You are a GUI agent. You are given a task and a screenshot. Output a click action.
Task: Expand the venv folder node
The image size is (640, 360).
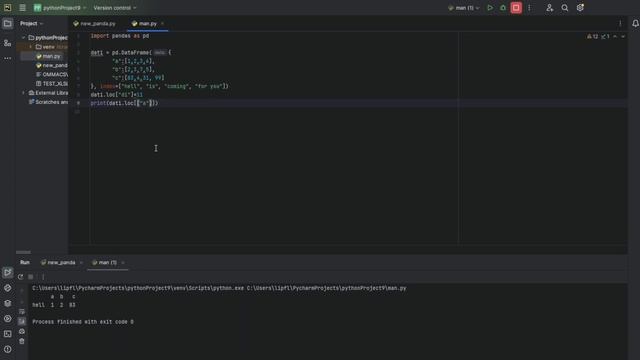(31, 47)
